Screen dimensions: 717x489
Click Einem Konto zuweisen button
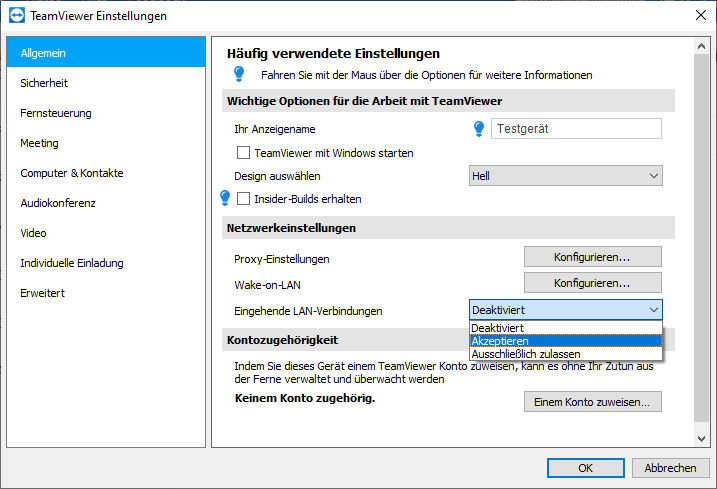pyautogui.click(x=593, y=402)
